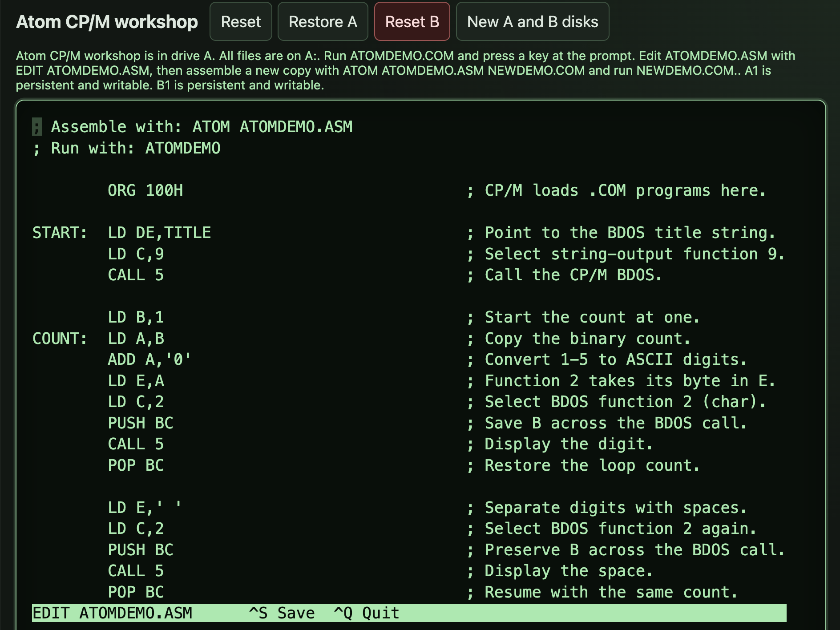Image resolution: width=840 pixels, height=630 pixels.
Task: Click 'LD DE,TITLE' instruction
Action: pyautogui.click(x=159, y=233)
